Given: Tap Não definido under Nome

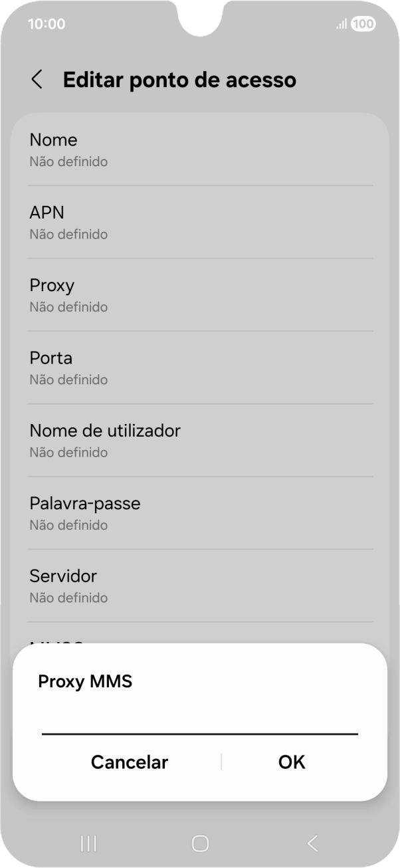Looking at the screenshot, I should coord(68,162).
